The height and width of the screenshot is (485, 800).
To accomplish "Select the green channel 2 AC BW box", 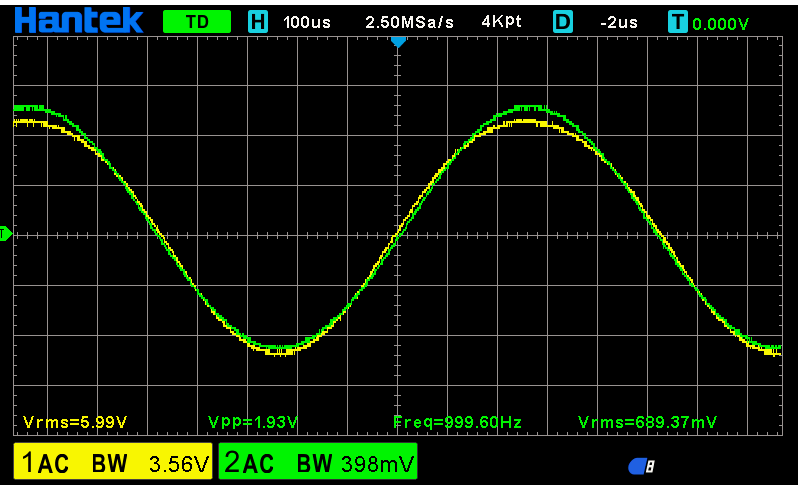I will [318, 462].
